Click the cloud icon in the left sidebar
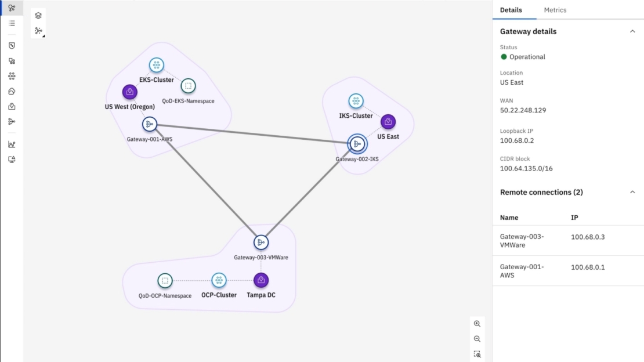Viewport: 644px width, 362px height. tap(12, 91)
